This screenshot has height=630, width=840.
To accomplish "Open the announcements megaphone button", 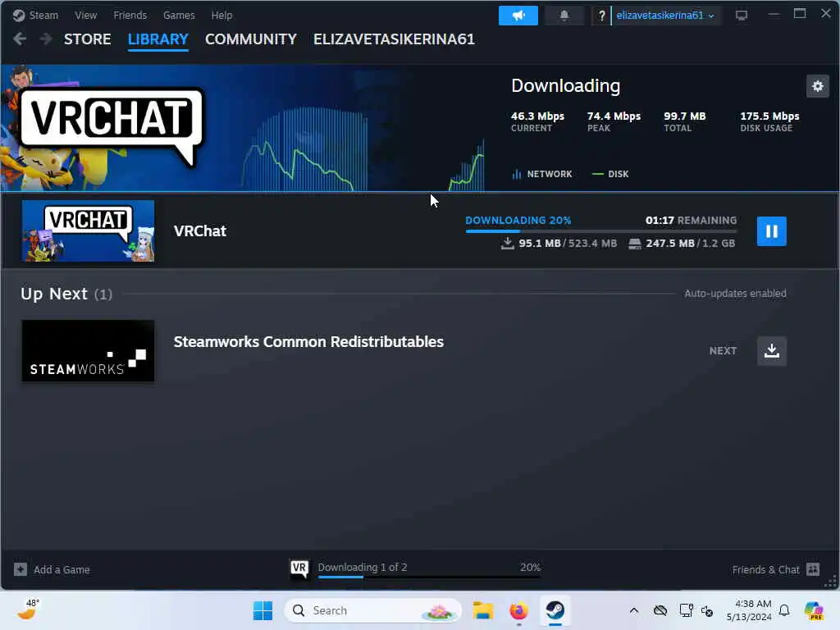I will click(x=518, y=16).
